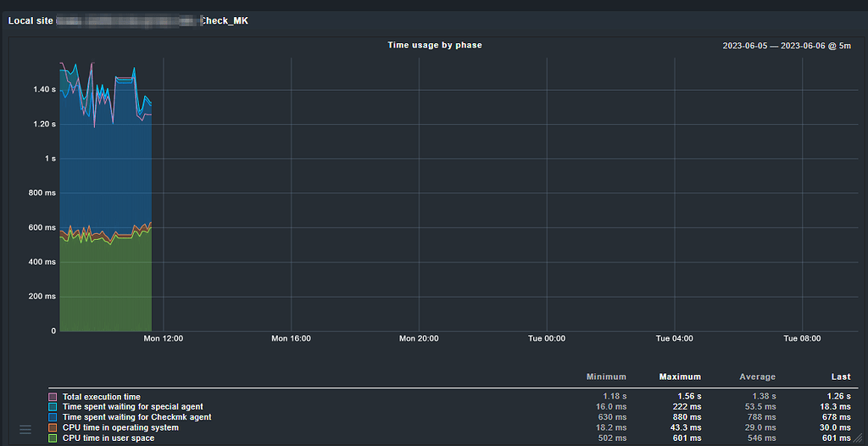Image resolution: width=868 pixels, height=446 pixels.
Task: Click the 200 ms y-axis label
Action: click(x=43, y=297)
